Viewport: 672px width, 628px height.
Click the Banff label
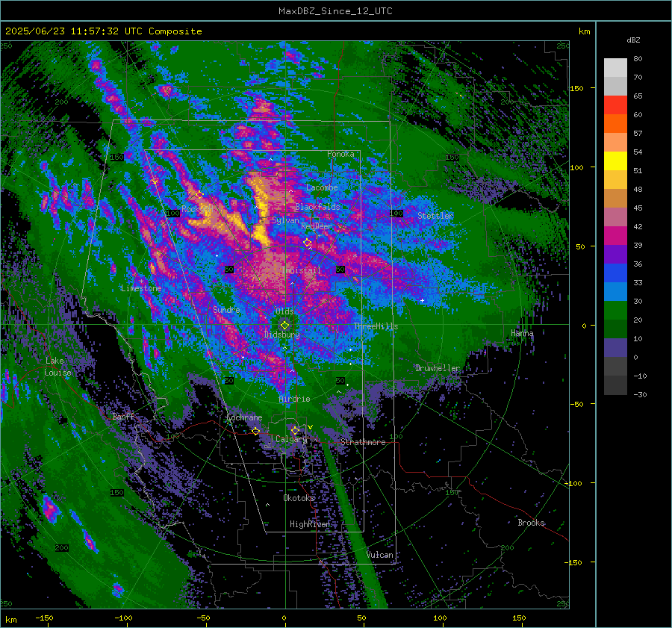coord(123,416)
